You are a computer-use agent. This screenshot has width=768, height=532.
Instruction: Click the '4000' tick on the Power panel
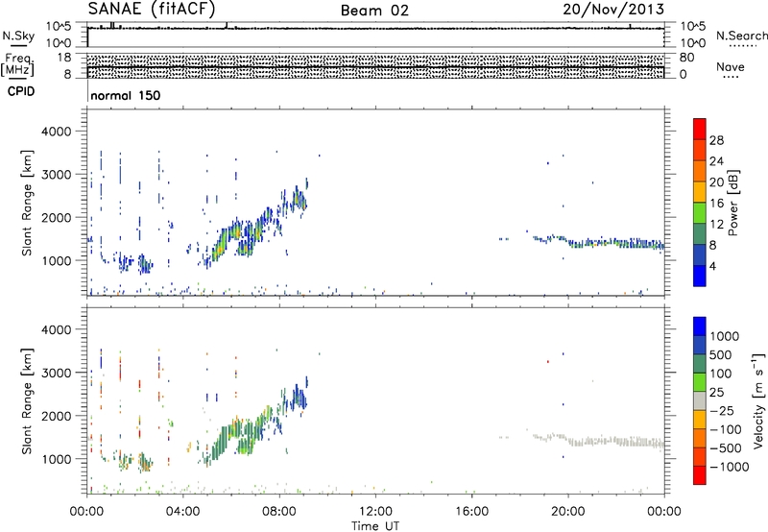coord(57,132)
